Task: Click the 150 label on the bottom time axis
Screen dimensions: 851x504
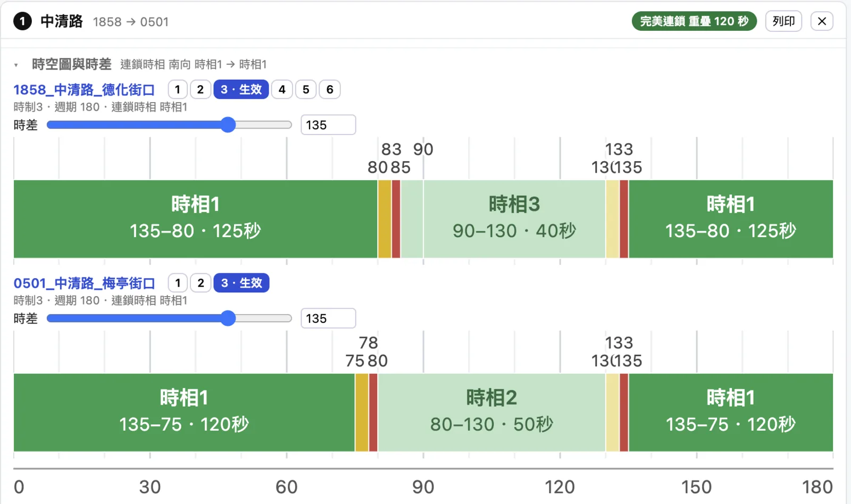Action: coord(696,487)
